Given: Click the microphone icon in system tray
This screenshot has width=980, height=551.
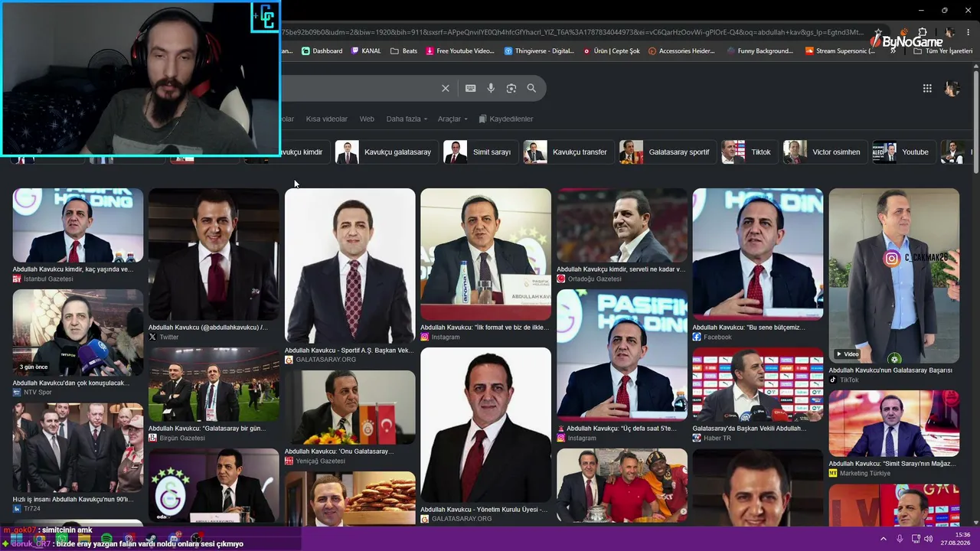Looking at the screenshot, I should [900, 539].
